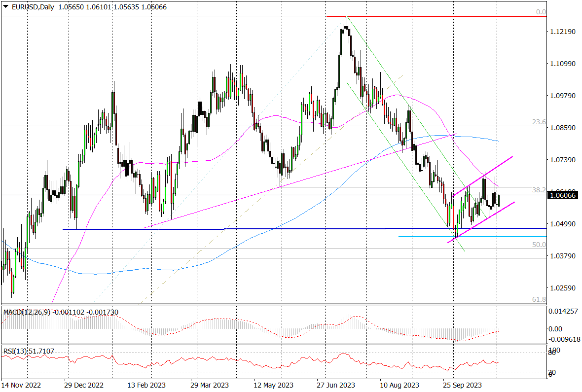Select the 50.0 Fibonacci level label

(539, 245)
